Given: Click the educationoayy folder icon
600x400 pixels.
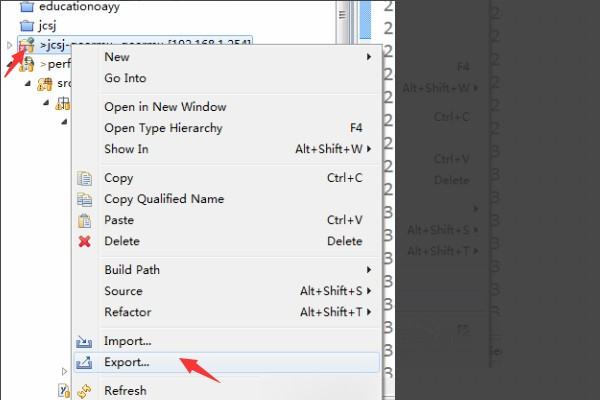Looking at the screenshot, I should tap(27, 6).
